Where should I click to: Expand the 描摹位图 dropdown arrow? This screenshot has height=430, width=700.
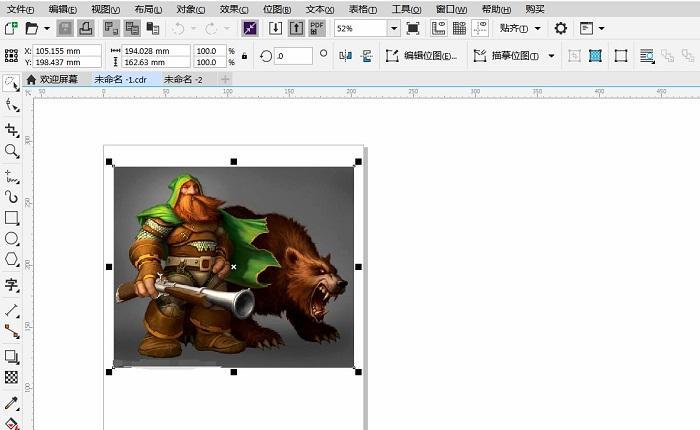click(552, 56)
